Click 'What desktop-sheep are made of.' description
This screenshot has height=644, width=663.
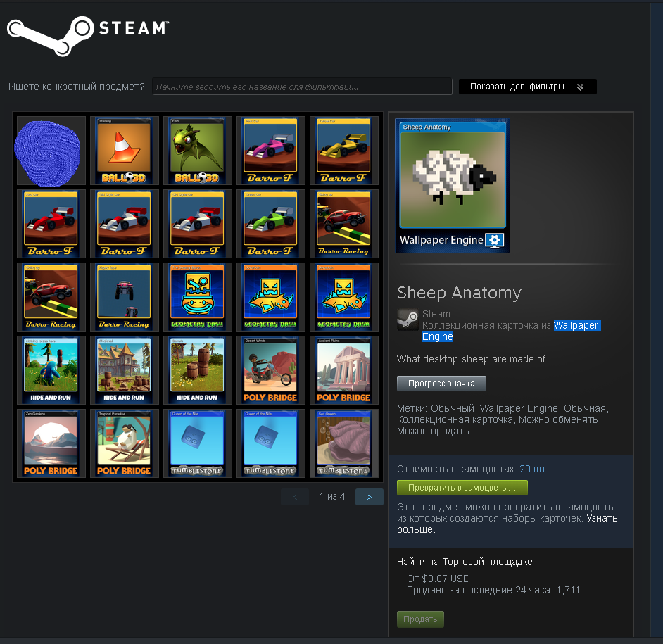point(472,359)
